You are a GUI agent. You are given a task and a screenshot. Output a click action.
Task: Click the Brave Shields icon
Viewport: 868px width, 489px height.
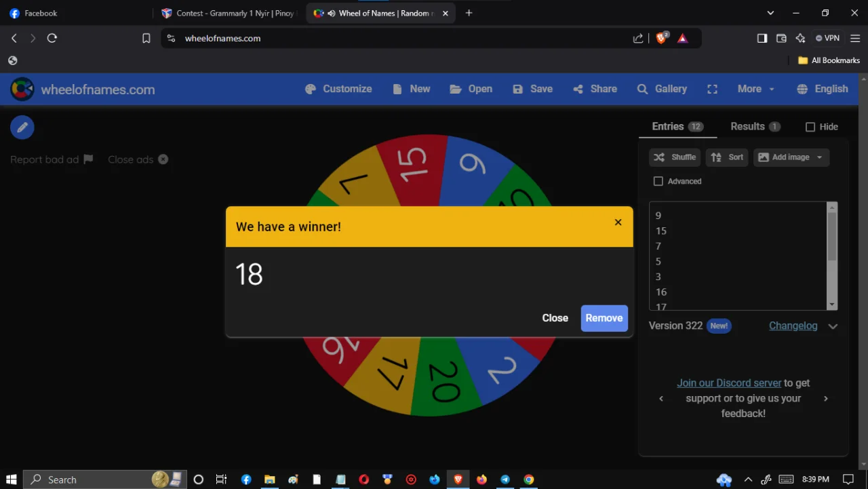click(661, 39)
